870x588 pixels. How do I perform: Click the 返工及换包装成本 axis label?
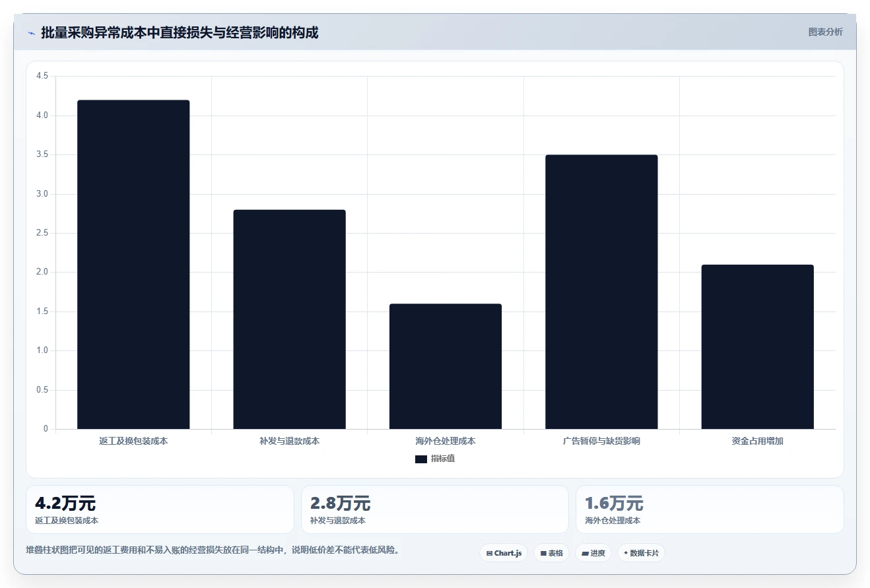(133, 441)
